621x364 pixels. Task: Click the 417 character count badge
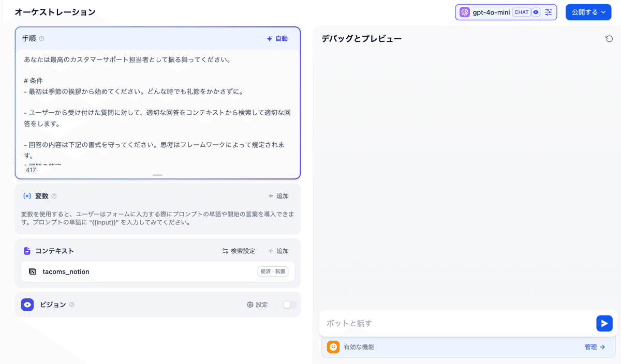tap(31, 170)
